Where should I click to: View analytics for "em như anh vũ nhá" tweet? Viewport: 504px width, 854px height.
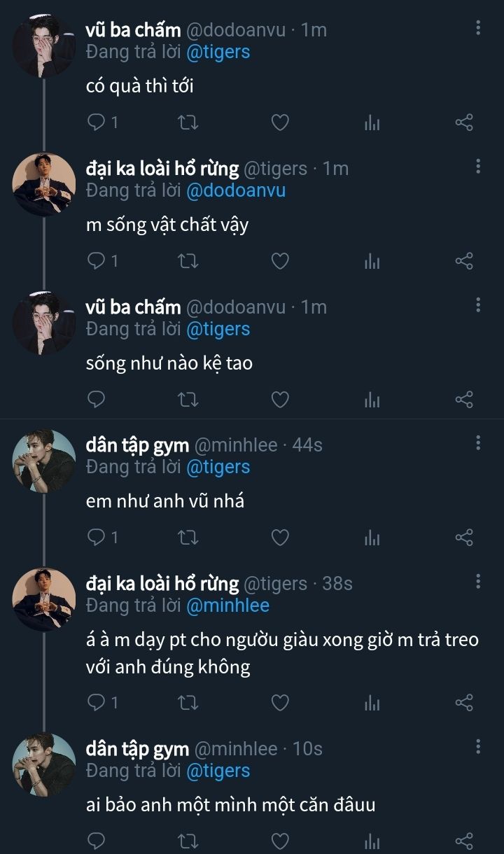click(x=372, y=538)
